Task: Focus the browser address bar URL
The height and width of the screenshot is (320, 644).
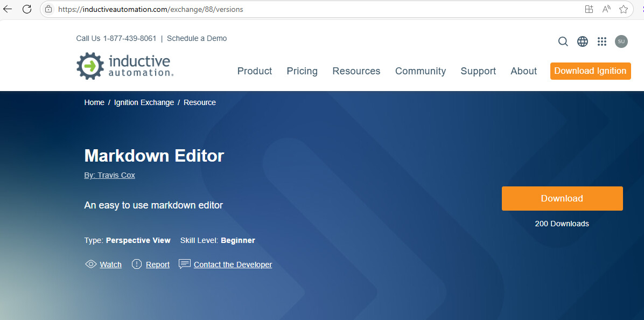Action: click(x=151, y=9)
